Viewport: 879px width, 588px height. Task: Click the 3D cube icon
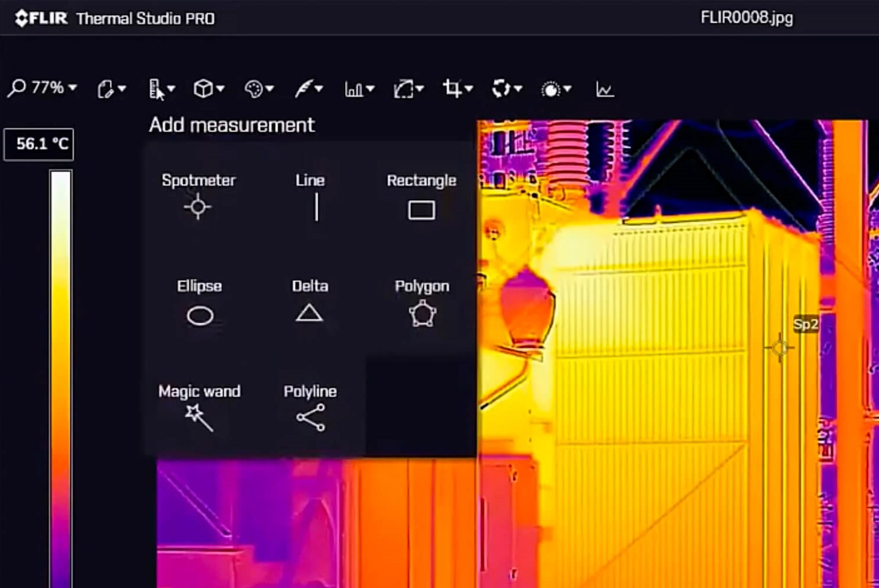point(203,89)
